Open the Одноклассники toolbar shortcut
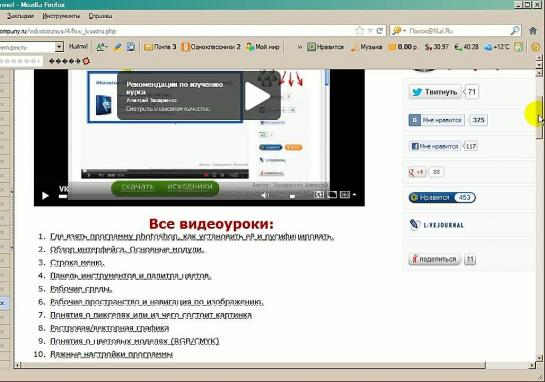Screen dimensions: 545x382 pyautogui.click(x=211, y=47)
